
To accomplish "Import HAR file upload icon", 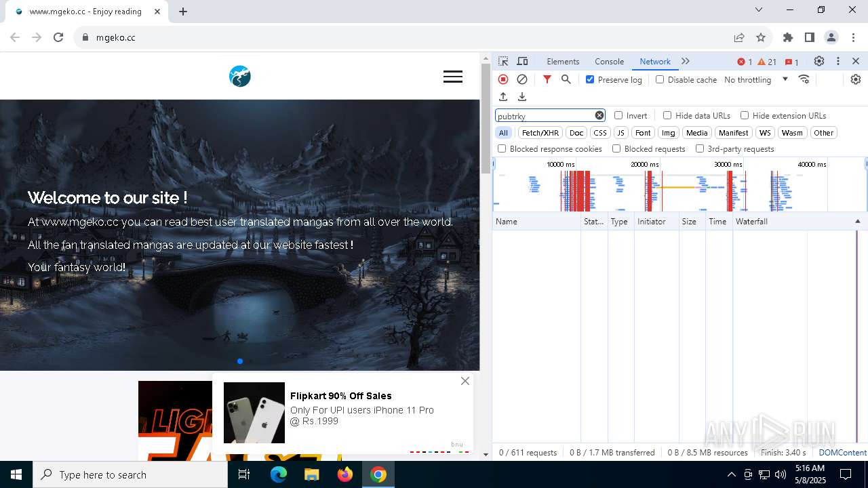I will 503,97.
